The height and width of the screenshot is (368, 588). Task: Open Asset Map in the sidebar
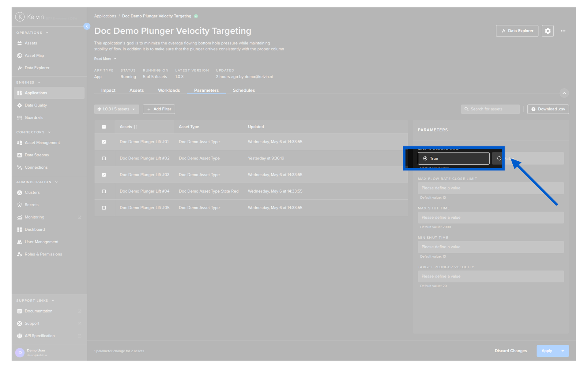(x=34, y=56)
